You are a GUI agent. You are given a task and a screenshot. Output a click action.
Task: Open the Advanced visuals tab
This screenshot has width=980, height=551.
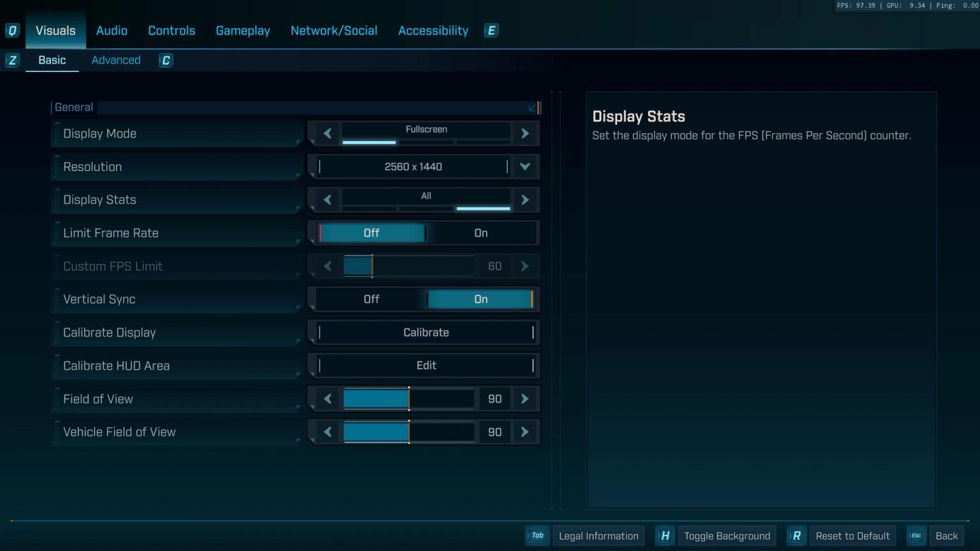coord(115,60)
